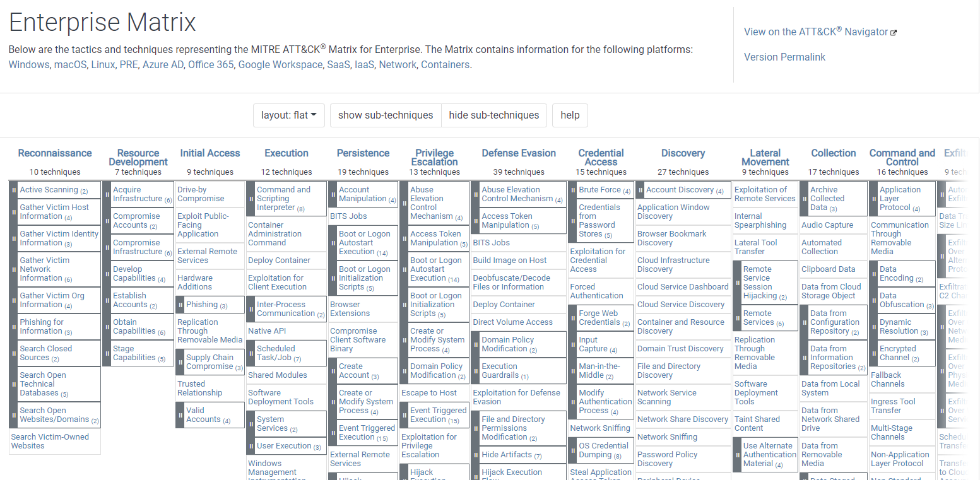Open the Initial Access tactic header
Viewport: 980px width, 480px height.
point(210,153)
